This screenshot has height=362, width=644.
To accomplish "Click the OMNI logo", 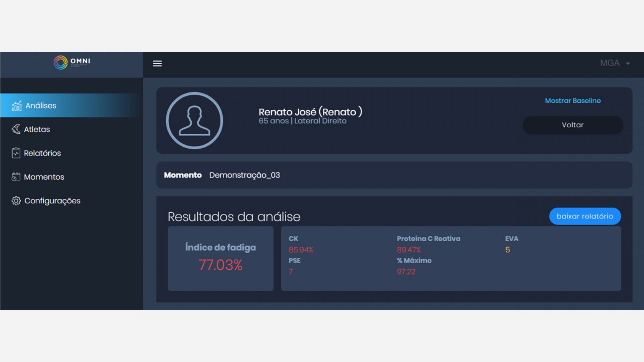I will [x=73, y=63].
